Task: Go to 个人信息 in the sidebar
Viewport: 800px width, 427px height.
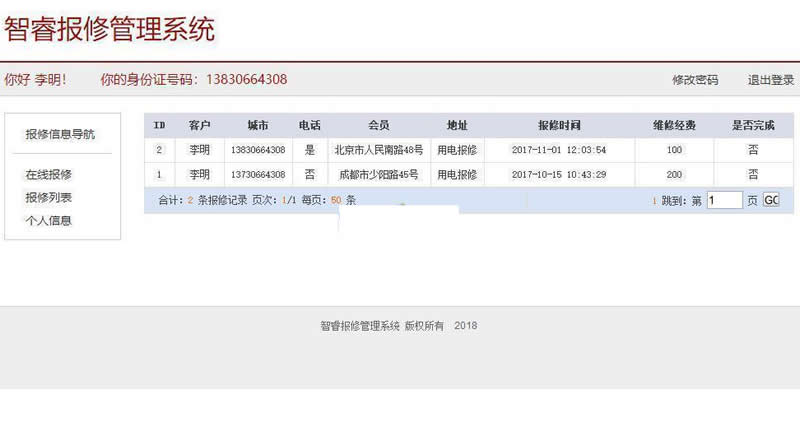Action: [x=48, y=220]
